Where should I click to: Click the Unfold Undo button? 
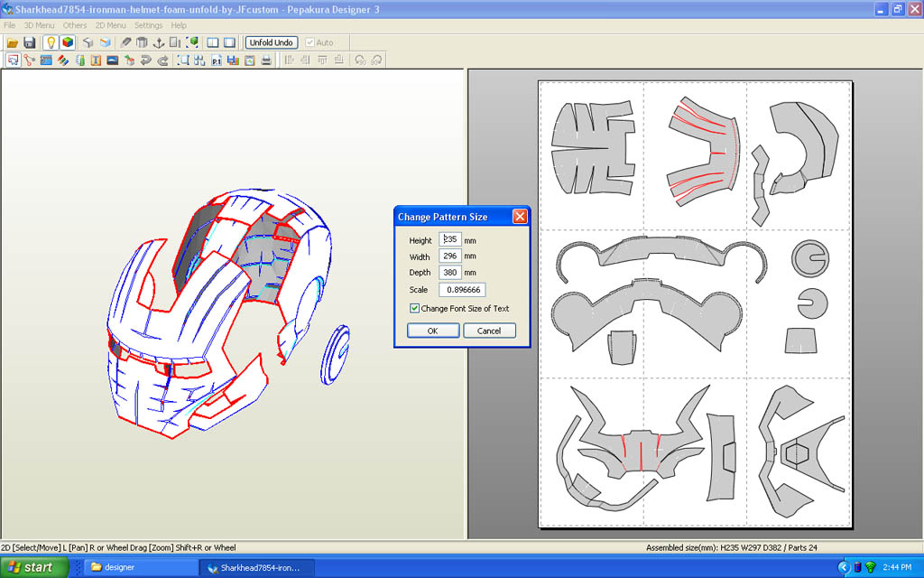pos(271,42)
